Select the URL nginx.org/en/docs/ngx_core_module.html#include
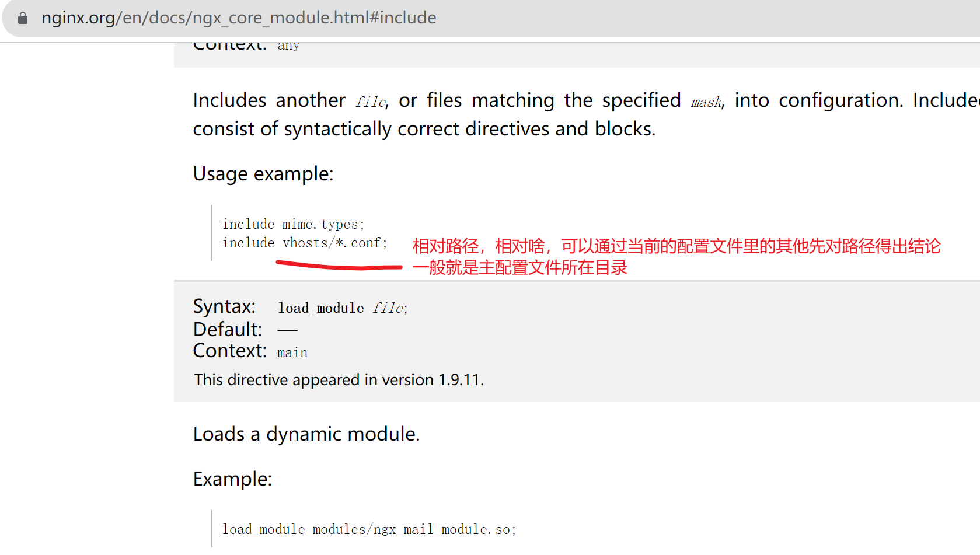The height and width of the screenshot is (555, 980). (x=238, y=18)
